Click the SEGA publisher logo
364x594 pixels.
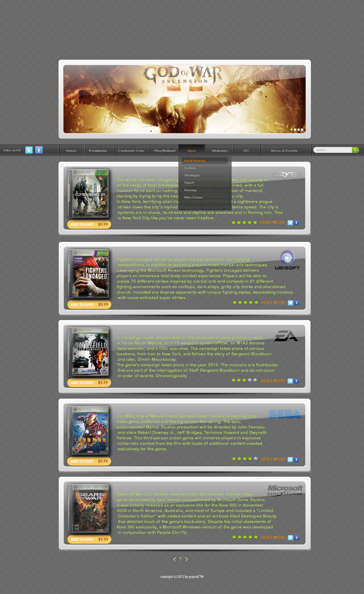click(285, 414)
